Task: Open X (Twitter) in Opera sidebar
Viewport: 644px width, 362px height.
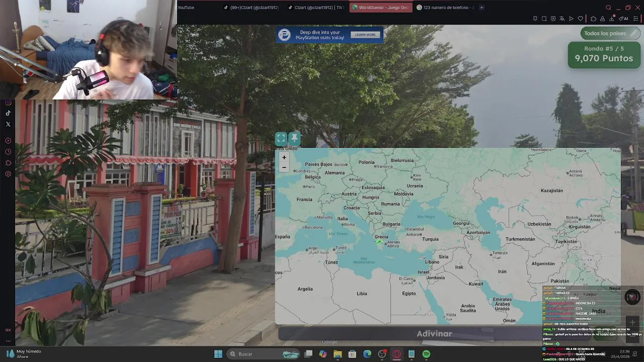Action: tap(8, 124)
